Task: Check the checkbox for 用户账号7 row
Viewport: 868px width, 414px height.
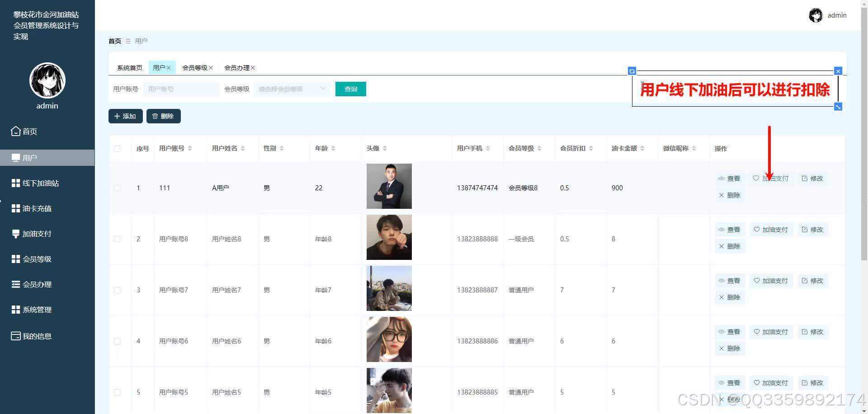Action: (x=117, y=290)
